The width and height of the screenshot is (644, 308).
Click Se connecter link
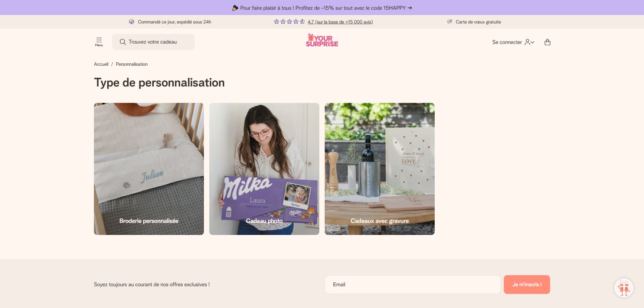[507, 42]
